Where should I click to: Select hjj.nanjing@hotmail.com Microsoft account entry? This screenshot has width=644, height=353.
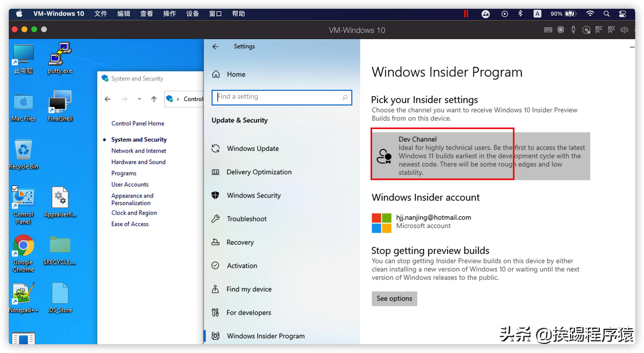tap(433, 221)
